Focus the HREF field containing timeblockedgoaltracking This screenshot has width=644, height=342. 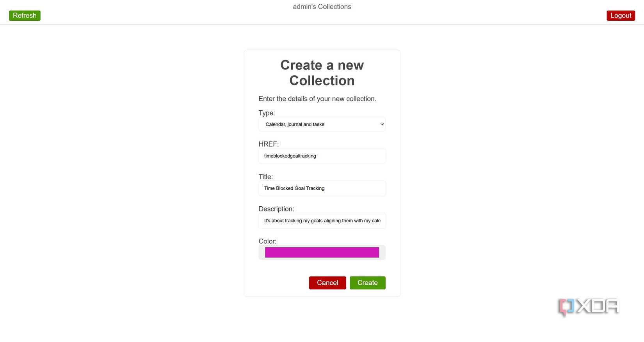pos(322,156)
